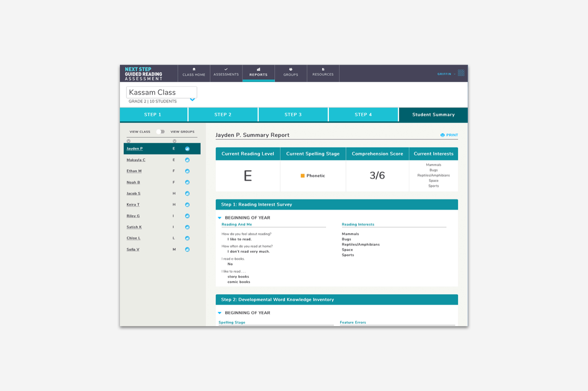Click the report icon next to Makayla C
588x391 pixels.
187,160
